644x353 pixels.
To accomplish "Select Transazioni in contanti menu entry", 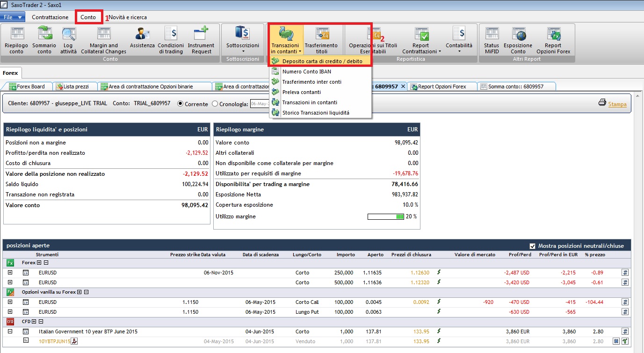I will [x=321, y=102].
